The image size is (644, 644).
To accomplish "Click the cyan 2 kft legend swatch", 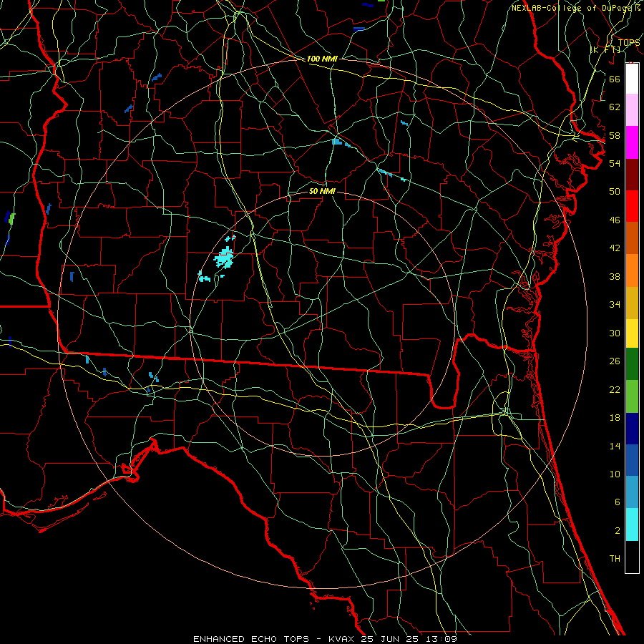I will pos(632,525).
